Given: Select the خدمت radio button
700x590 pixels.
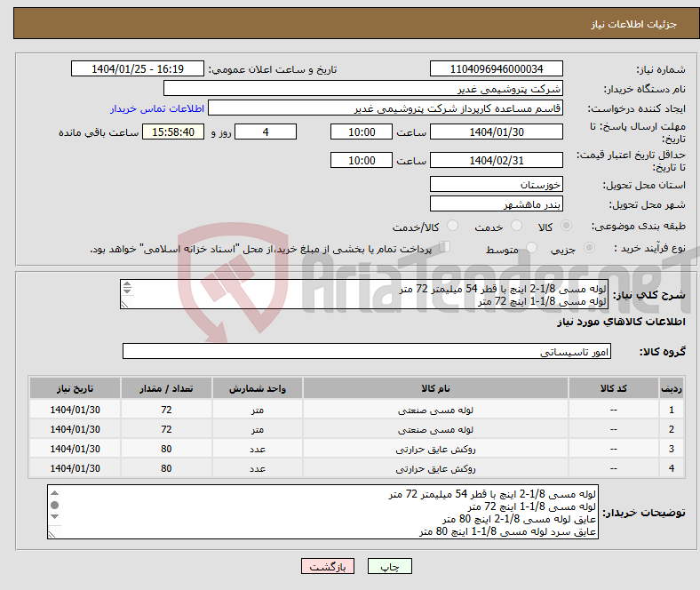Looking at the screenshot, I should (x=516, y=226).
